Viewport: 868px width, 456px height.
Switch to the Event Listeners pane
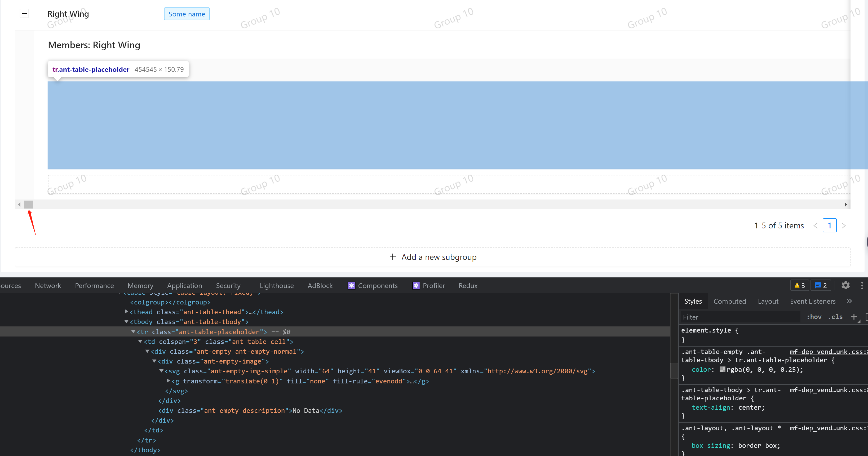[812, 301]
